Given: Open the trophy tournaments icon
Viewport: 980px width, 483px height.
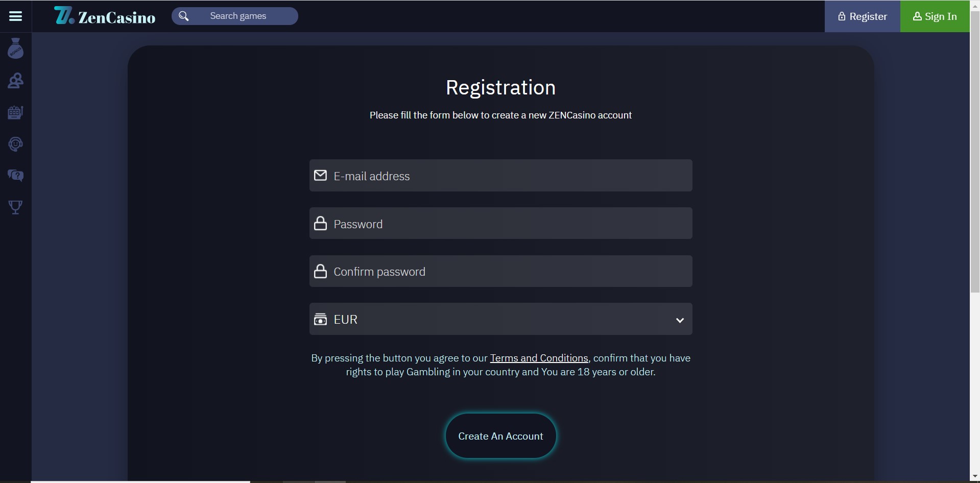Looking at the screenshot, I should click(16, 207).
